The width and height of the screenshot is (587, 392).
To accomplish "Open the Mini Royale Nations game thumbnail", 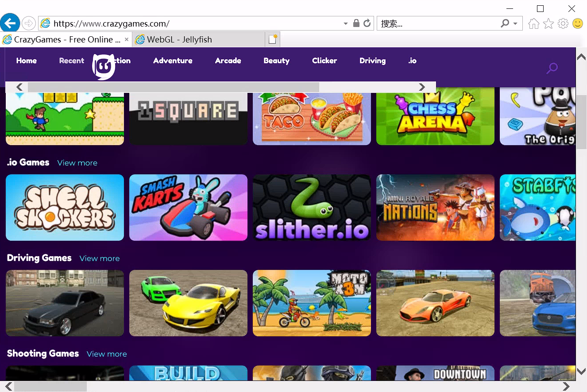I will 435,208.
